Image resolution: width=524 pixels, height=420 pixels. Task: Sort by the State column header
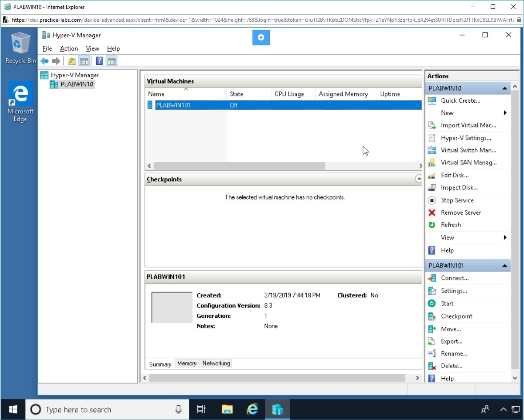pyautogui.click(x=248, y=94)
